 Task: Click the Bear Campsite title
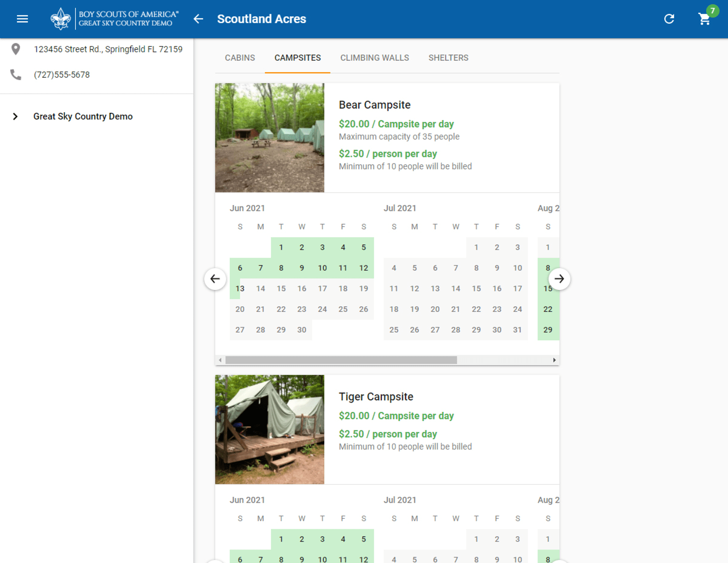pyautogui.click(x=375, y=105)
